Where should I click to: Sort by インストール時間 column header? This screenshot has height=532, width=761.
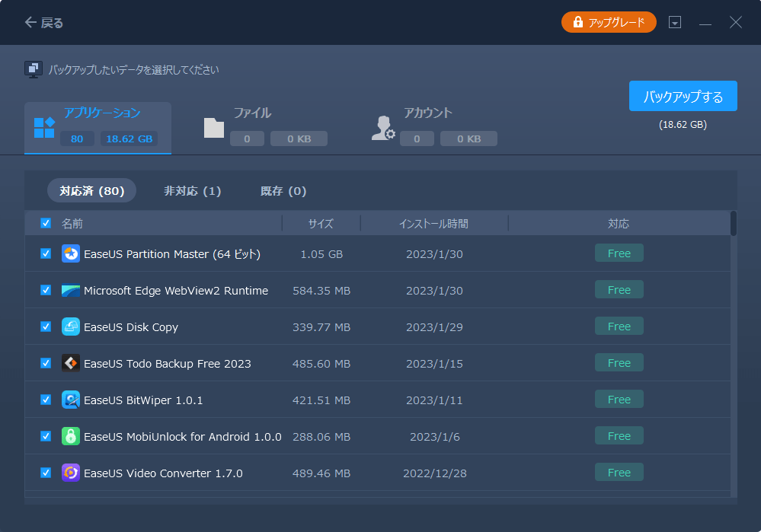tap(433, 224)
